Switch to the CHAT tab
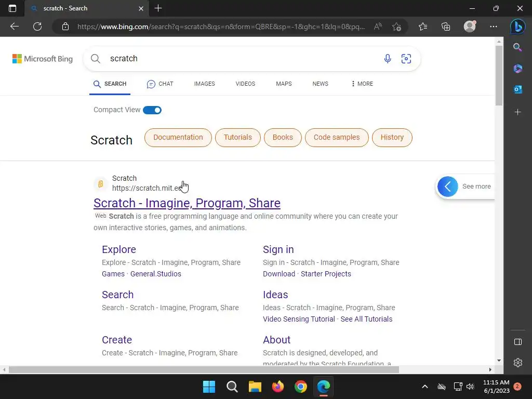Viewport: 532px width, 399px height. (160, 84)
